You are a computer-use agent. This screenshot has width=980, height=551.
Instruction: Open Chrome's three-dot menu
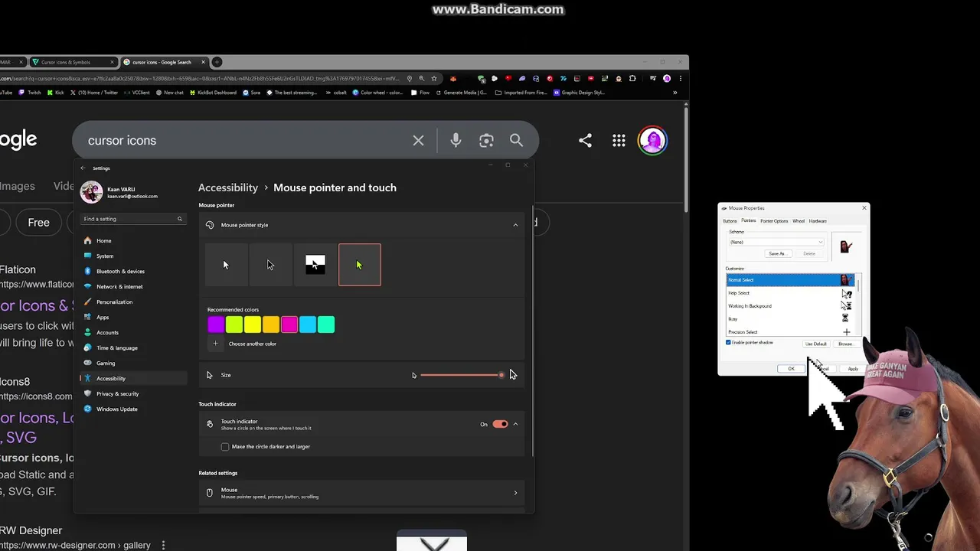(x=680, y=78)
